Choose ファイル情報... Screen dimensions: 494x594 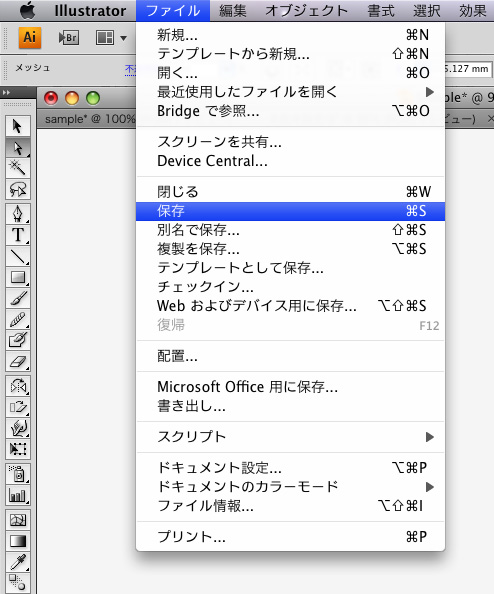(x=290, y=505)
